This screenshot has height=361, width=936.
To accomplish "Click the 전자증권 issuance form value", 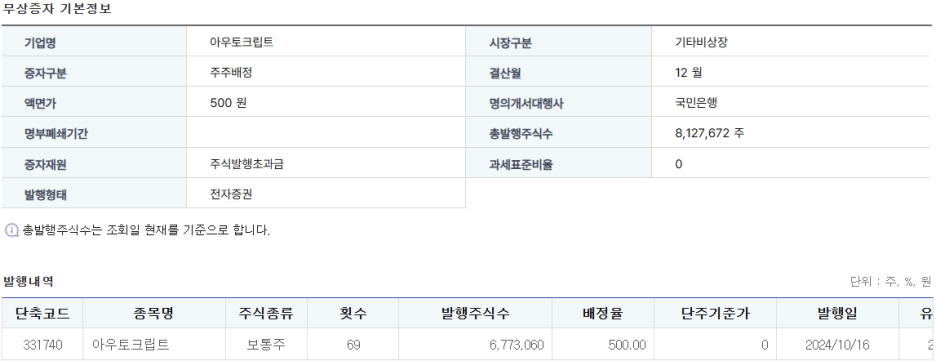I will pos(230,195).
